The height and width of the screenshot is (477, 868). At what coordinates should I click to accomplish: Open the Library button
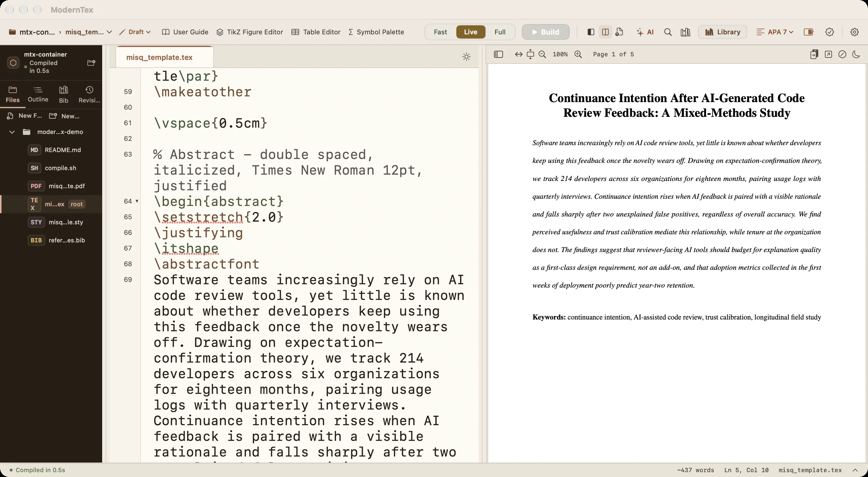pos(723,32)
